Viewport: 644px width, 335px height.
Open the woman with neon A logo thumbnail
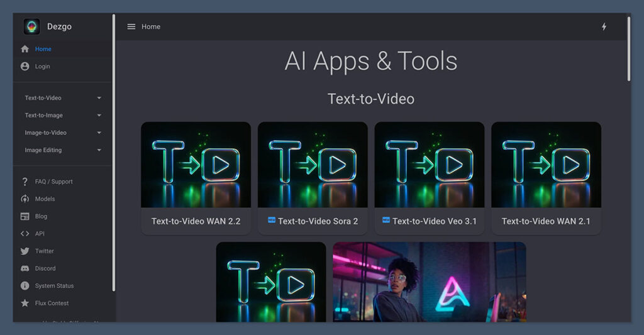(x=429, y=282)
